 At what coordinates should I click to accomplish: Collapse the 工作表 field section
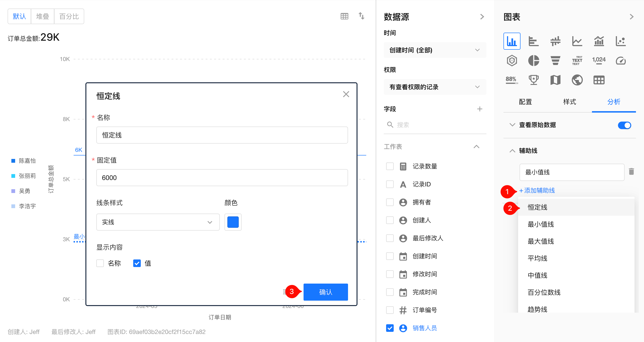(476, 147)
